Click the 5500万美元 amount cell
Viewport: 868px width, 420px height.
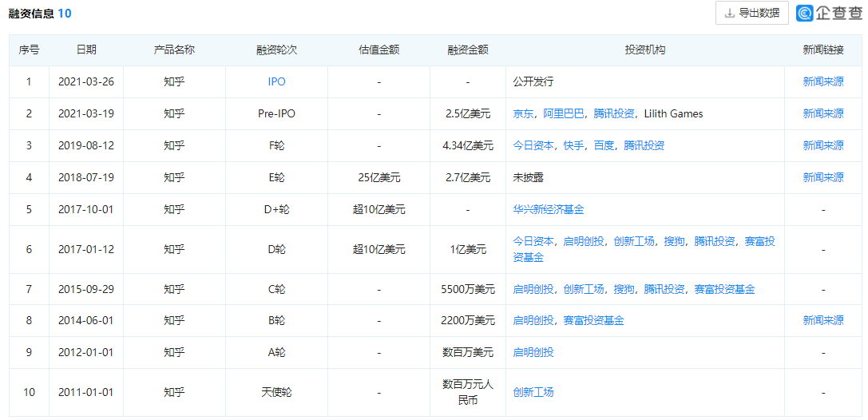pos(468,289)
